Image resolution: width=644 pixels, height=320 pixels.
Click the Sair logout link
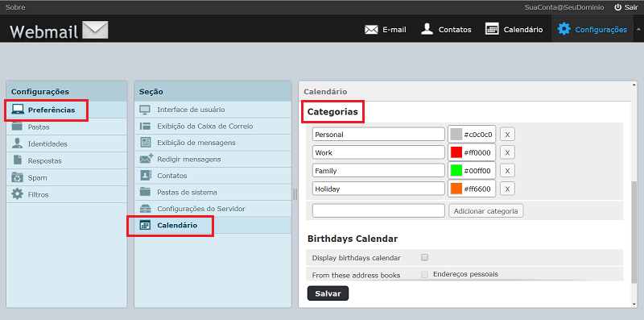pos(626,7)
